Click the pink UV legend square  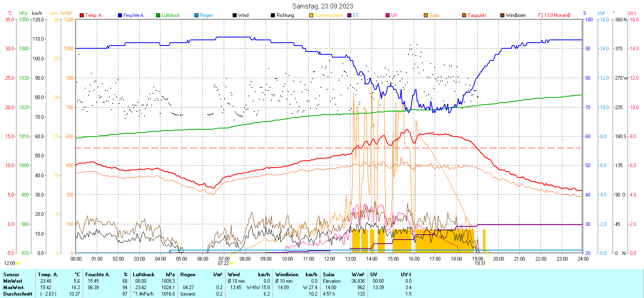coord(388,15)
